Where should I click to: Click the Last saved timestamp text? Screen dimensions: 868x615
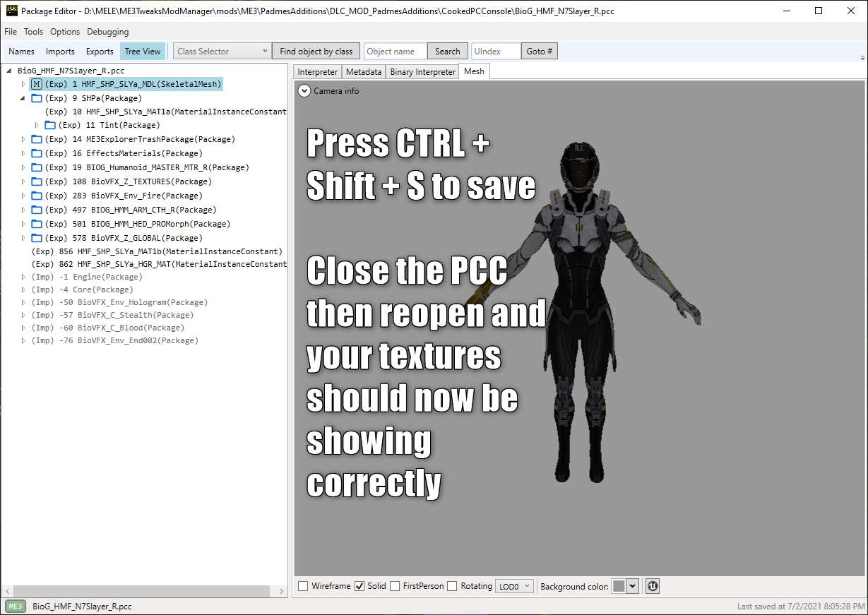801,607
